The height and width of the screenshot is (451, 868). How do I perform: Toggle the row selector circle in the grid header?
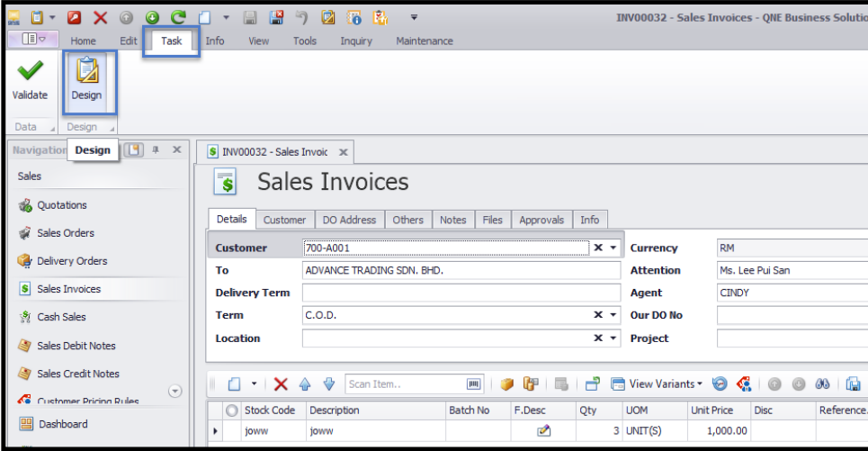point(232,410)
